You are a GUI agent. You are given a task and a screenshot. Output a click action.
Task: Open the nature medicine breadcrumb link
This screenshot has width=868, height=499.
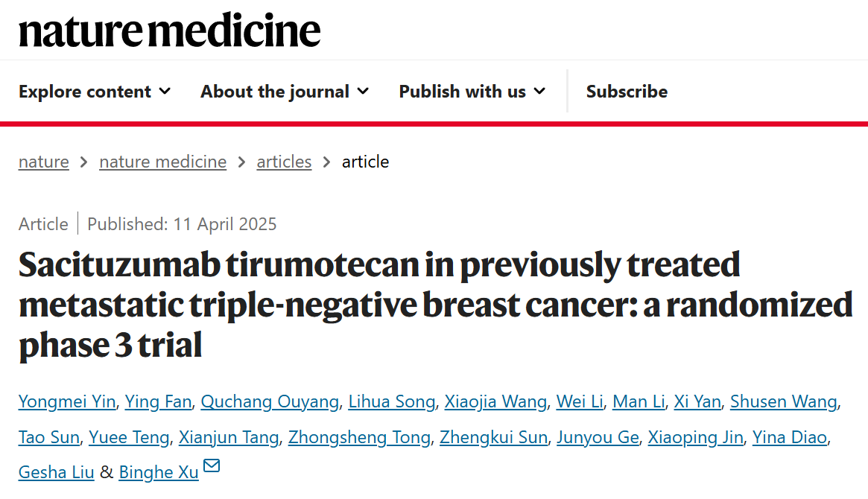(x=162, y=162)
